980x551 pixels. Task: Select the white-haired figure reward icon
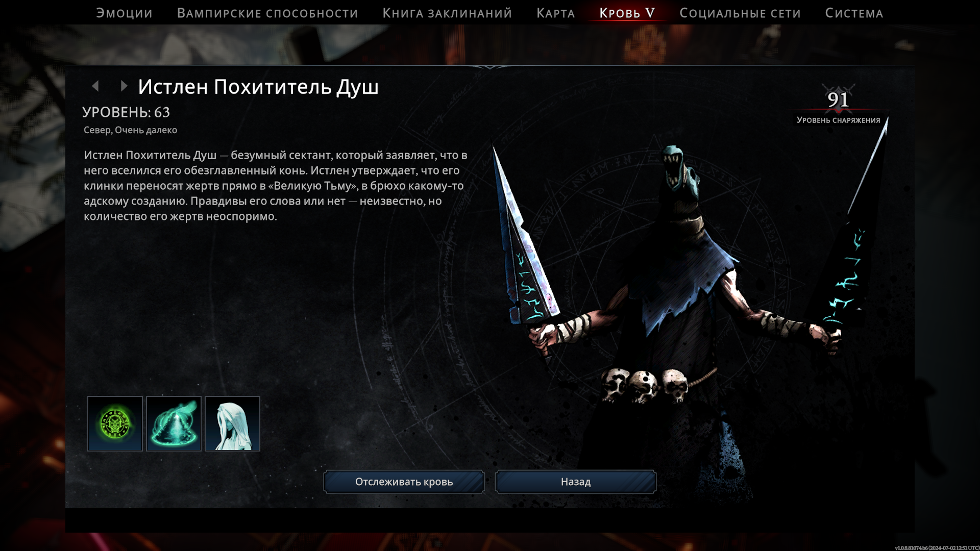click(232, 423)
